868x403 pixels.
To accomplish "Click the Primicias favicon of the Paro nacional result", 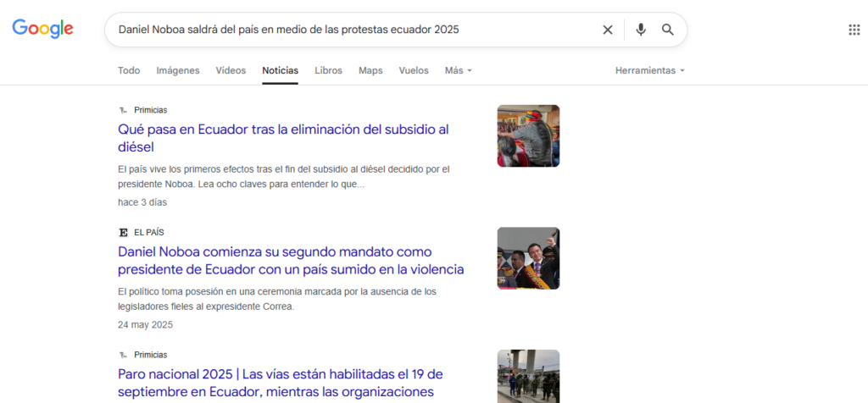I will point(123,355).
